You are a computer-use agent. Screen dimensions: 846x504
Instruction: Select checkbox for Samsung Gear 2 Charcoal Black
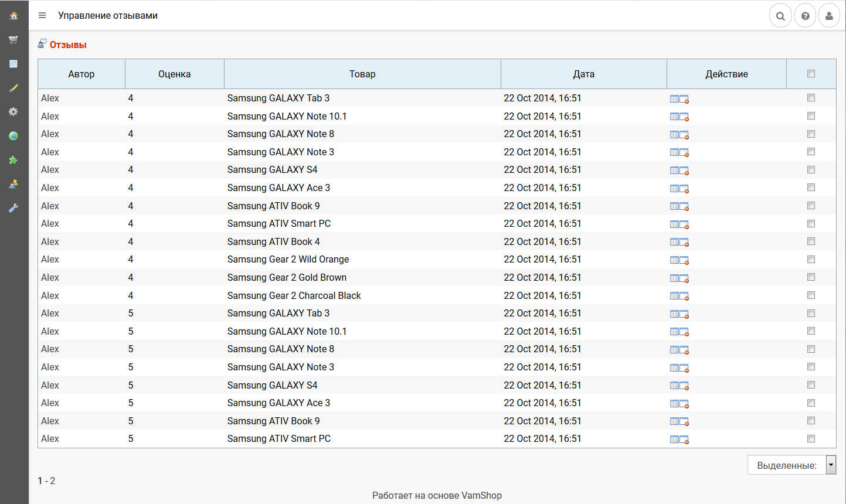[811, 295]
